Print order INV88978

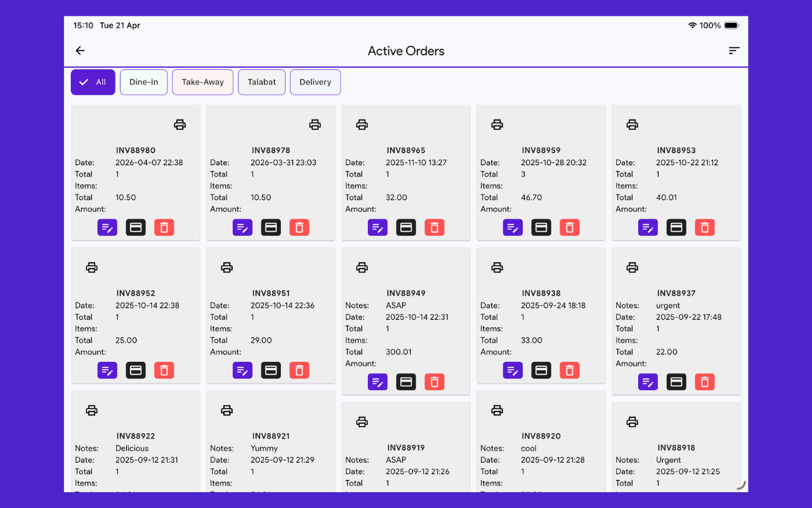pyautogui.click(x=315, y=124)
